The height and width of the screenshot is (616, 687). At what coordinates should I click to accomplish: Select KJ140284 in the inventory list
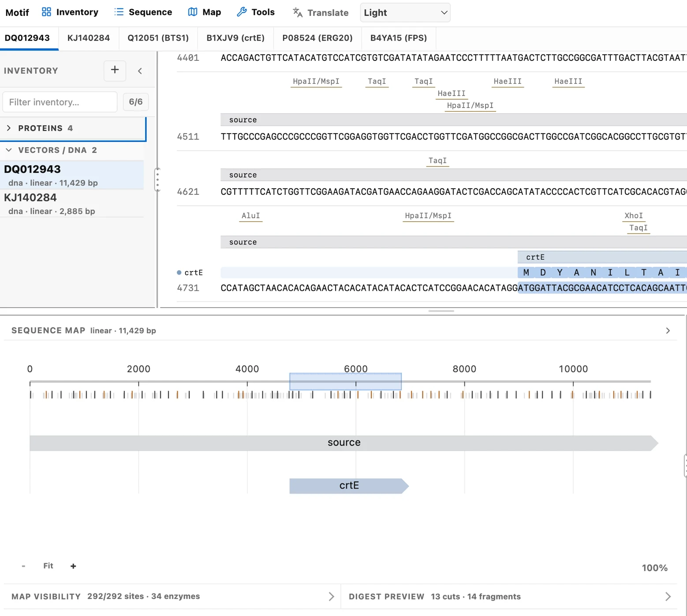coord(72,204)
